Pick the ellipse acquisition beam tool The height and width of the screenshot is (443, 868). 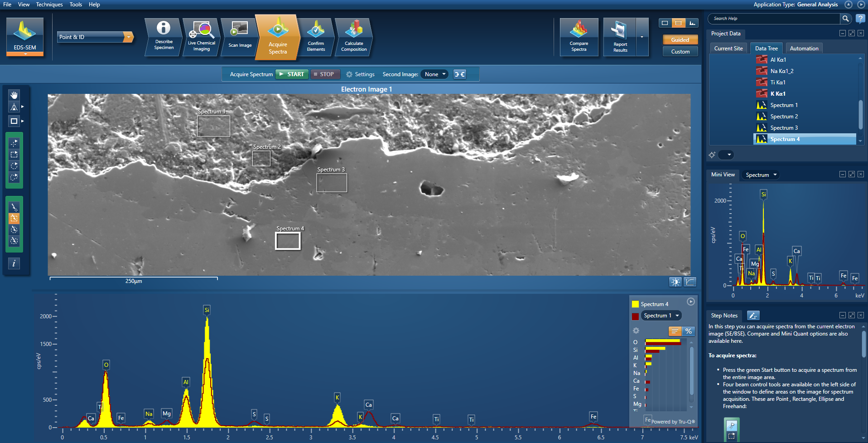click(x=14, y=166)
